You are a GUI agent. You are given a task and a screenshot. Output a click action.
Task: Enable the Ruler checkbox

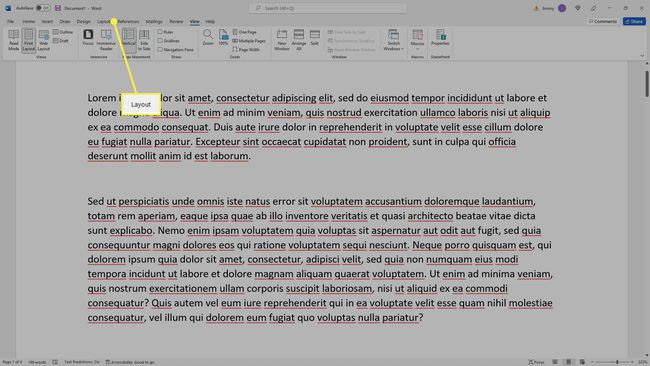[160, 32]
